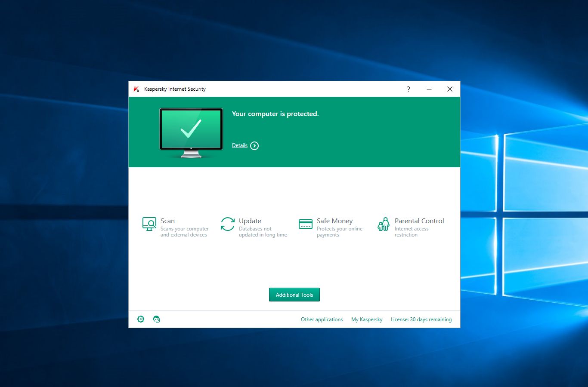Select the Update heading text
588x387 pixels.
pyautogui.click(x=250, y=221)
